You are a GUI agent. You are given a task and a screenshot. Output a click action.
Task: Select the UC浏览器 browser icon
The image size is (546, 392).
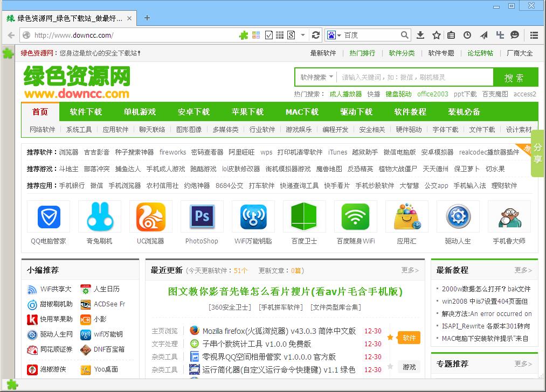click(x=150, y=216)
